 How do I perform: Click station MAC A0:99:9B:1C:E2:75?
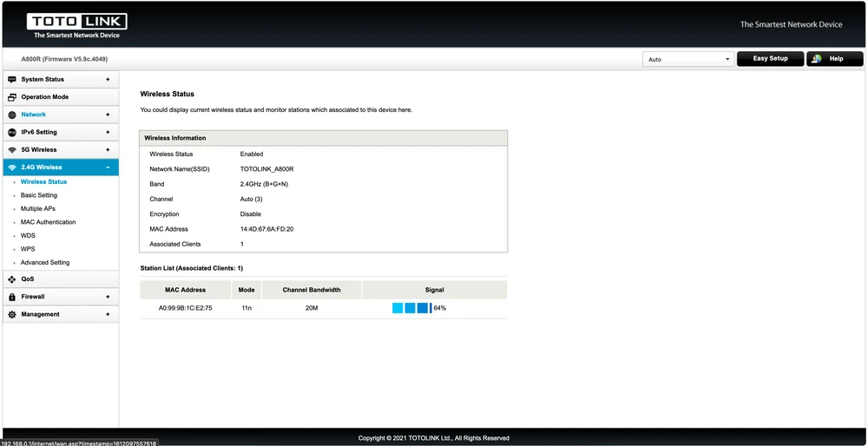tap(186, 308)
